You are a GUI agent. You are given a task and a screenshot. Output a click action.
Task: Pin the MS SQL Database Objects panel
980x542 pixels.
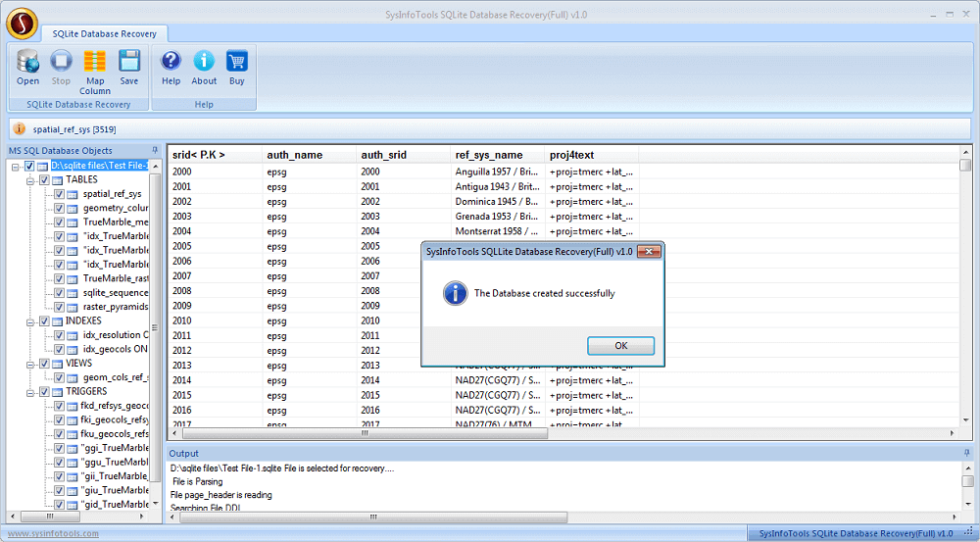[155, 150]
